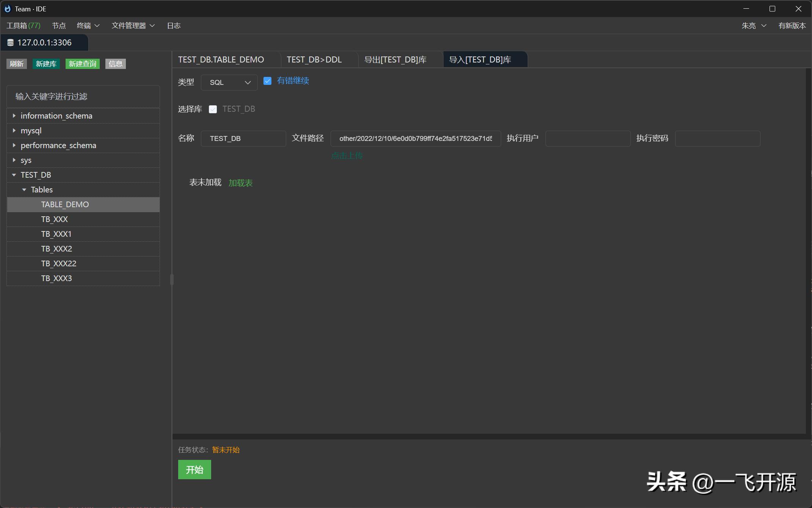
Task: Click the 加载表 link
Action: coord(240,183)
